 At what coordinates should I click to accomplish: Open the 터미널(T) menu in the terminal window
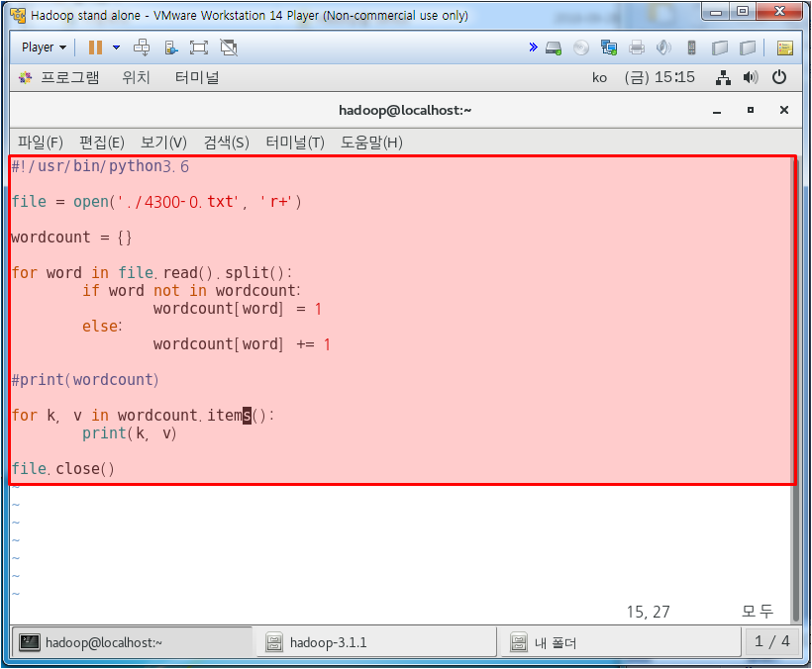[x=295, y=143]
